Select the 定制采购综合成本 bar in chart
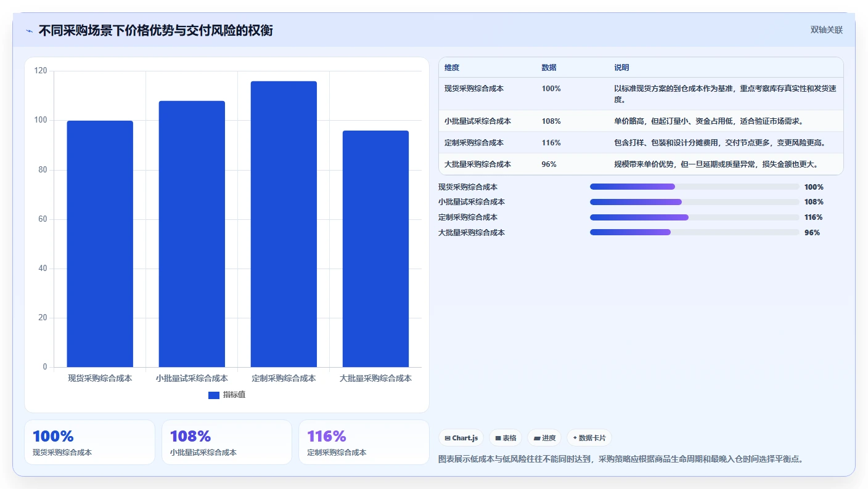The height and width of the screenshot is (489, 868). (284, 224)
